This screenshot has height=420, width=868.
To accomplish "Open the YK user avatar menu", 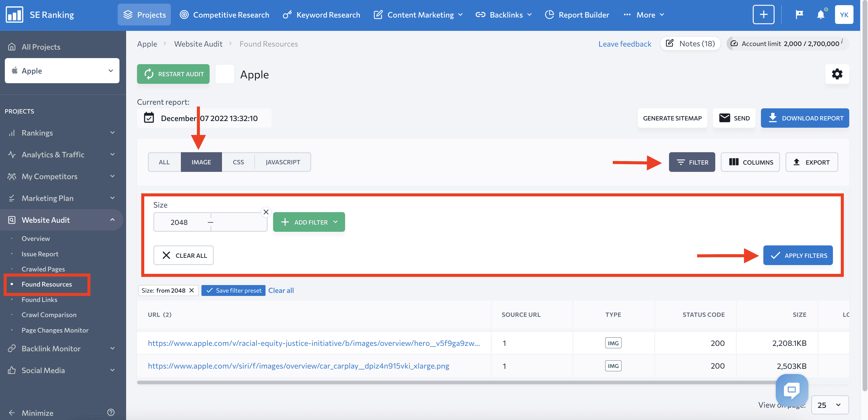I will coord(844,15).
